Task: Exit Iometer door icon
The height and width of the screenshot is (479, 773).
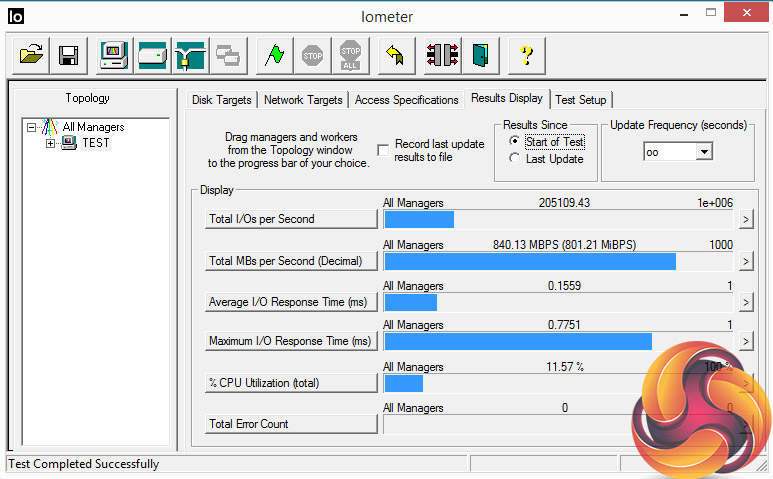Action: (x=480, y=55)
